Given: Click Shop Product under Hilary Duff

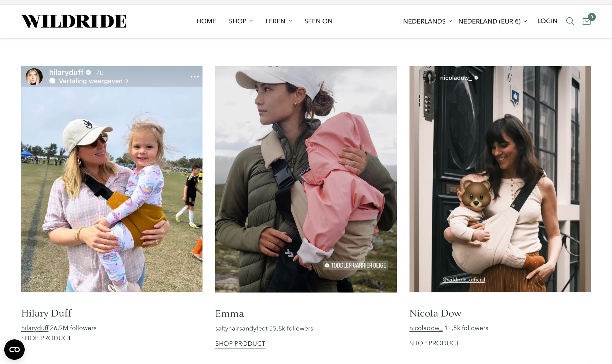Looking at the screenshot, I should [x=46, y=338].
